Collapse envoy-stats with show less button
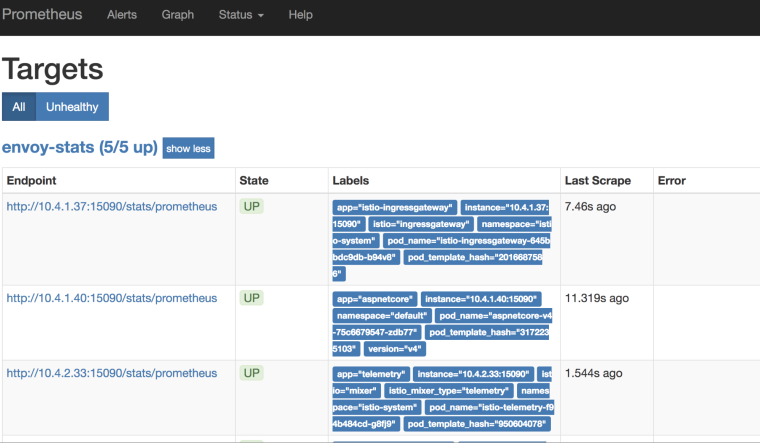 click(188, 148)
